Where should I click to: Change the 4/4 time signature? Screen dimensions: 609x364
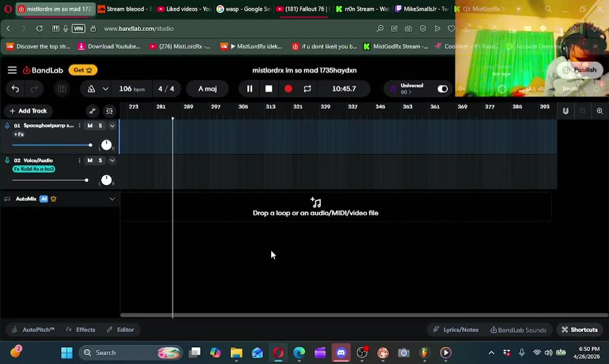(166, 89)
